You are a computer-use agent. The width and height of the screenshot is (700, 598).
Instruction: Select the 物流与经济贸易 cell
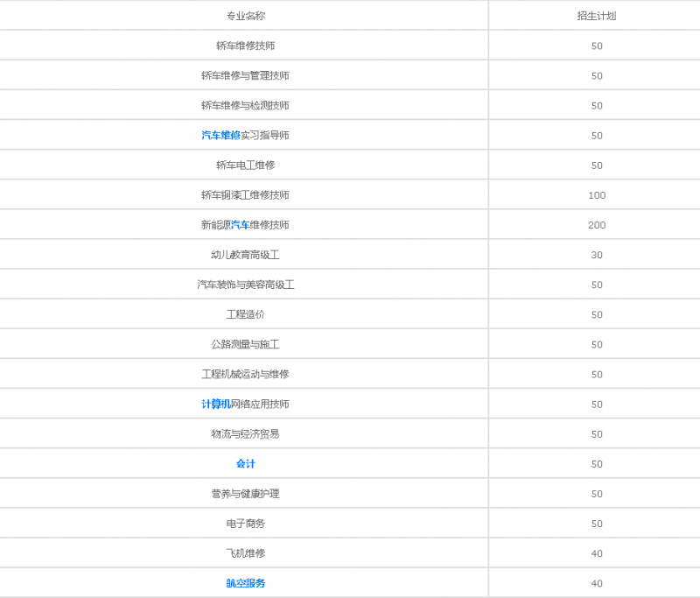[x=245, y=433]
